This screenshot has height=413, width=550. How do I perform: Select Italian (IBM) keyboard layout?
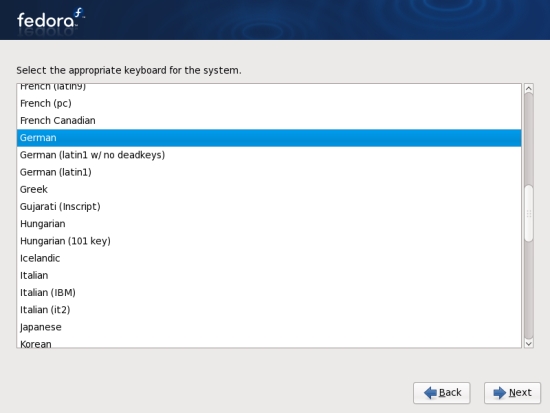click(269, 292)
